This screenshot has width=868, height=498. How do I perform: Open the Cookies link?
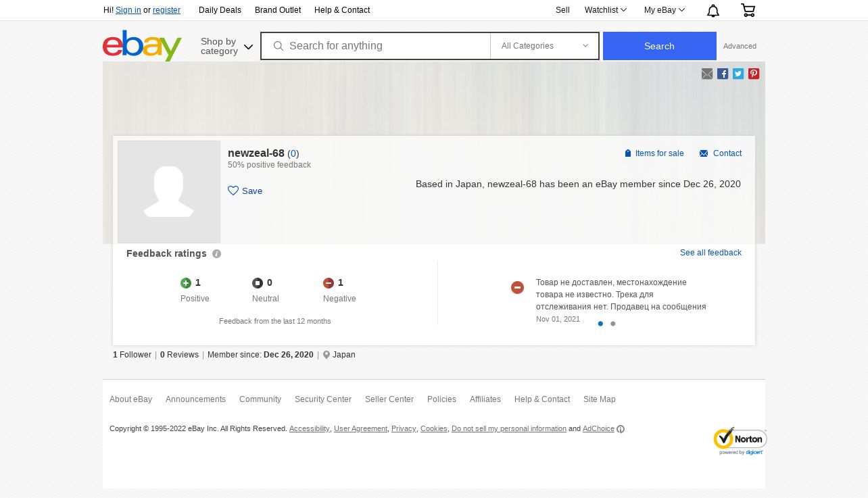(434, 429)
